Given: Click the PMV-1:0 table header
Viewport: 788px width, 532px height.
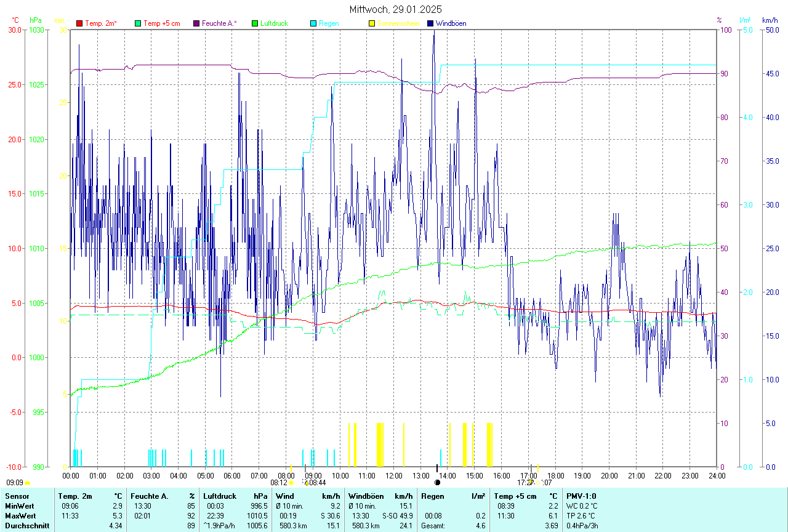Looking at the screenshot, I should [581, 496].
